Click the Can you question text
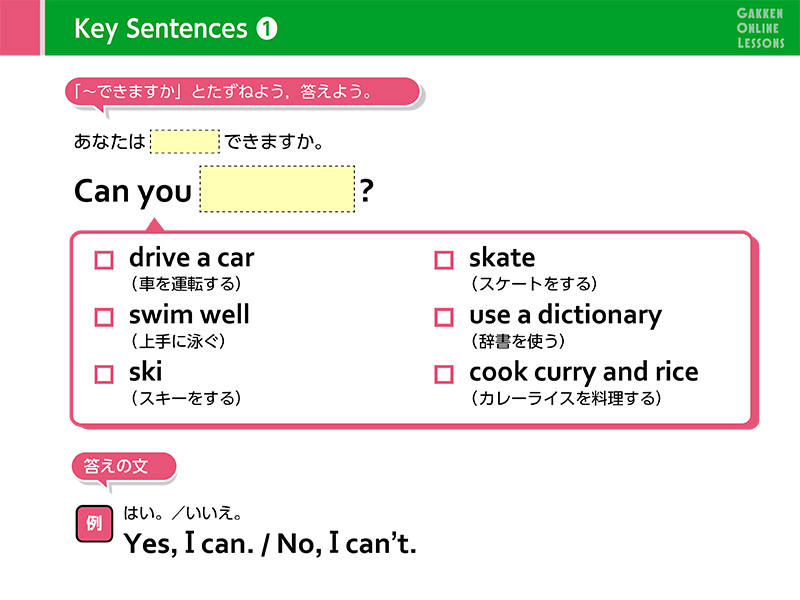The height and width of the screenshot is (600, 800). pyautogui.click(x=133, y=191)
